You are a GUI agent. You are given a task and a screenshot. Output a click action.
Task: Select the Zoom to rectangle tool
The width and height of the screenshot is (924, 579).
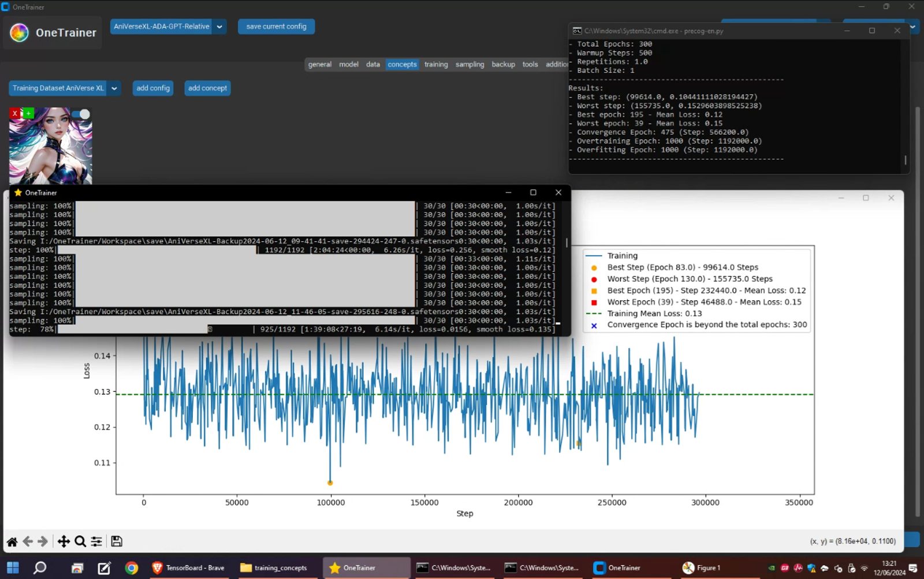(80, 541)
